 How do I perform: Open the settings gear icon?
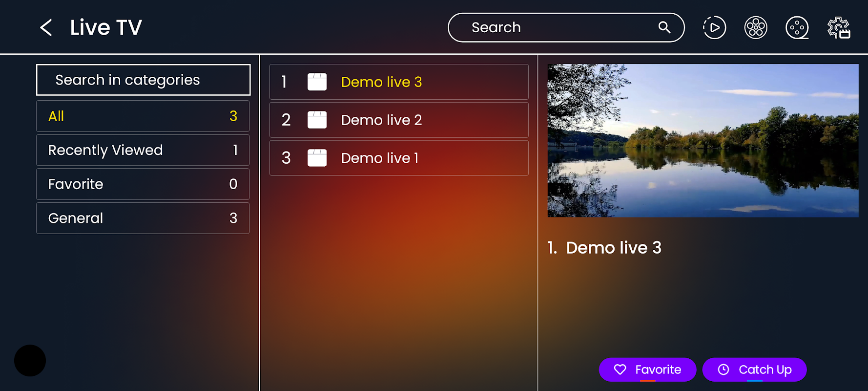click(x=839, y=27)
